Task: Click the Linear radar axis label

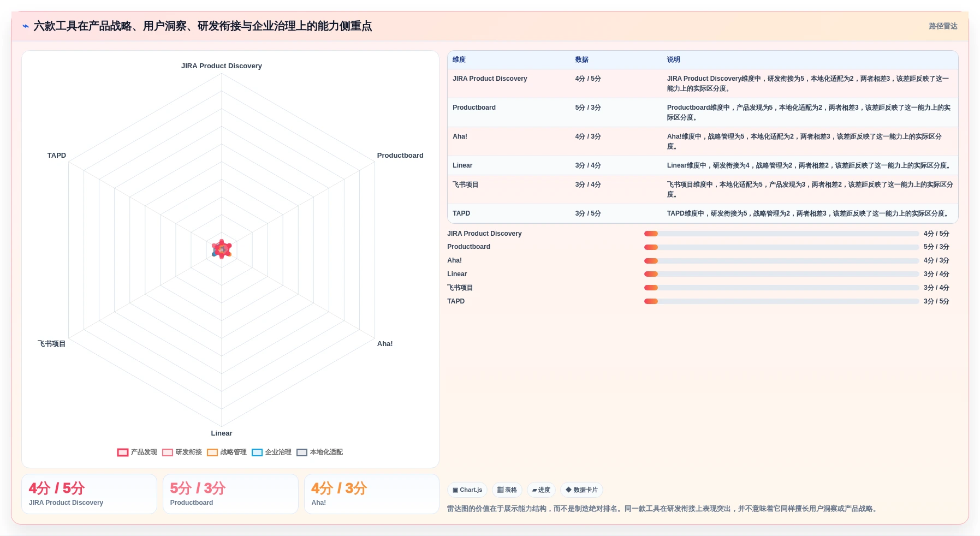Action: pos(222,433)
